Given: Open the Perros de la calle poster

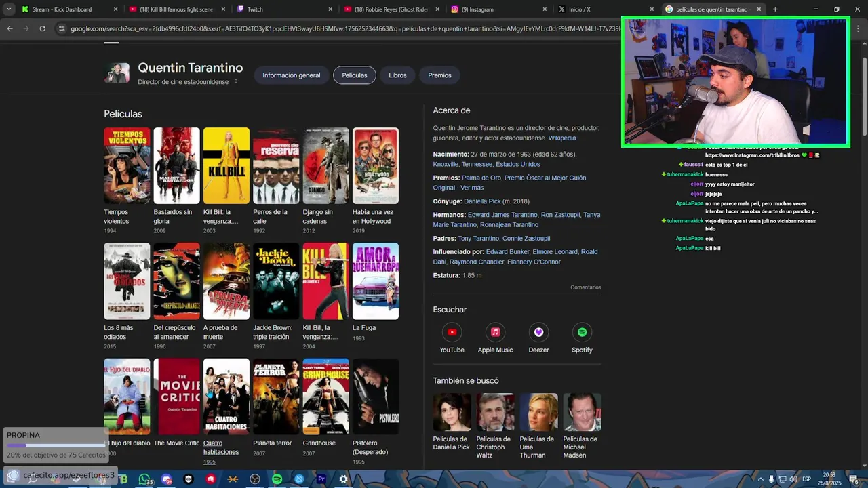Looking at the screenshot, I should pyautogui.click(x=276, y=165).
